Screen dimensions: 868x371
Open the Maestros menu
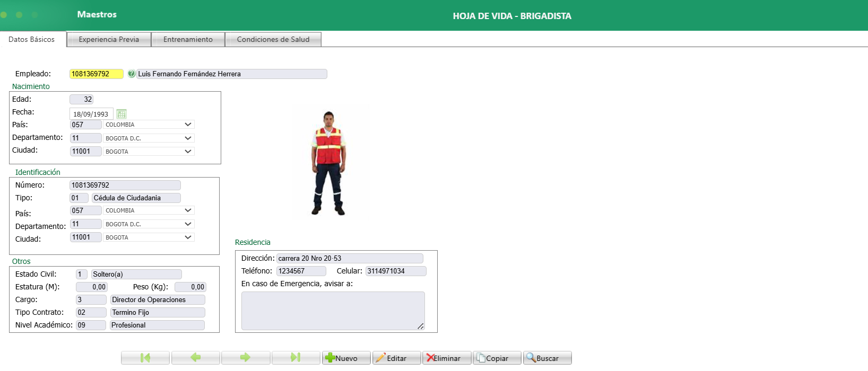coord(97,14)
